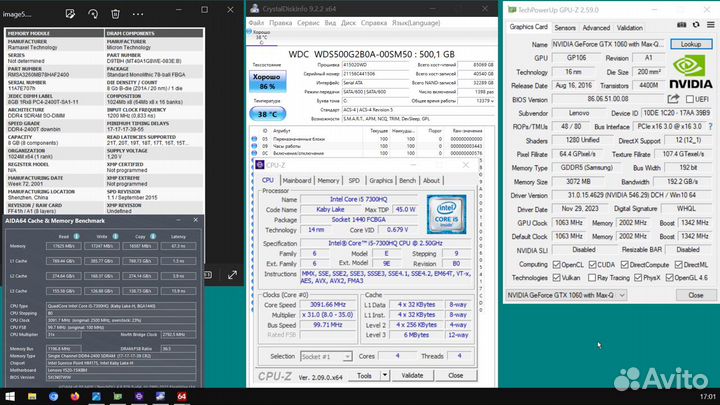Viewport: 720px width, 405px height.
Task: Click the GPU-Z refresh icon
Action: (x=696, y=25)
